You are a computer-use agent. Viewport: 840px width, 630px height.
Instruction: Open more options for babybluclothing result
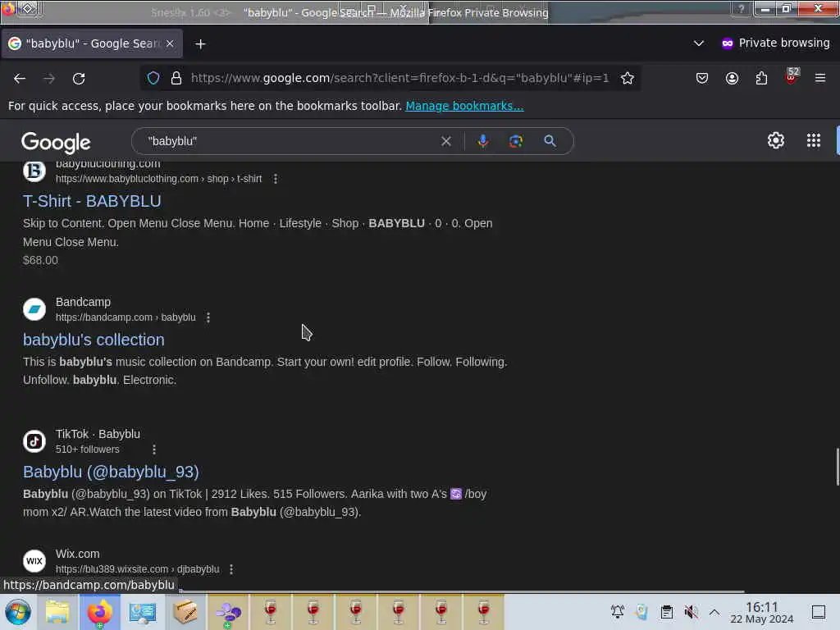[276, 179]
